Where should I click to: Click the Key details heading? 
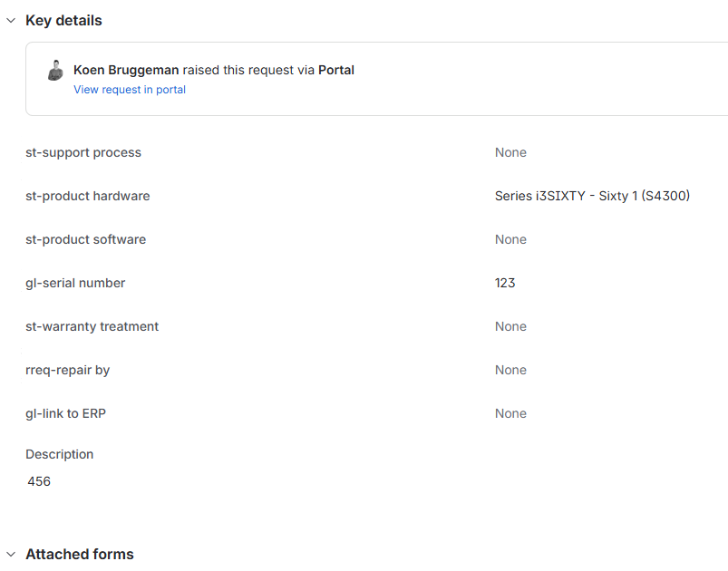[63, 21]
